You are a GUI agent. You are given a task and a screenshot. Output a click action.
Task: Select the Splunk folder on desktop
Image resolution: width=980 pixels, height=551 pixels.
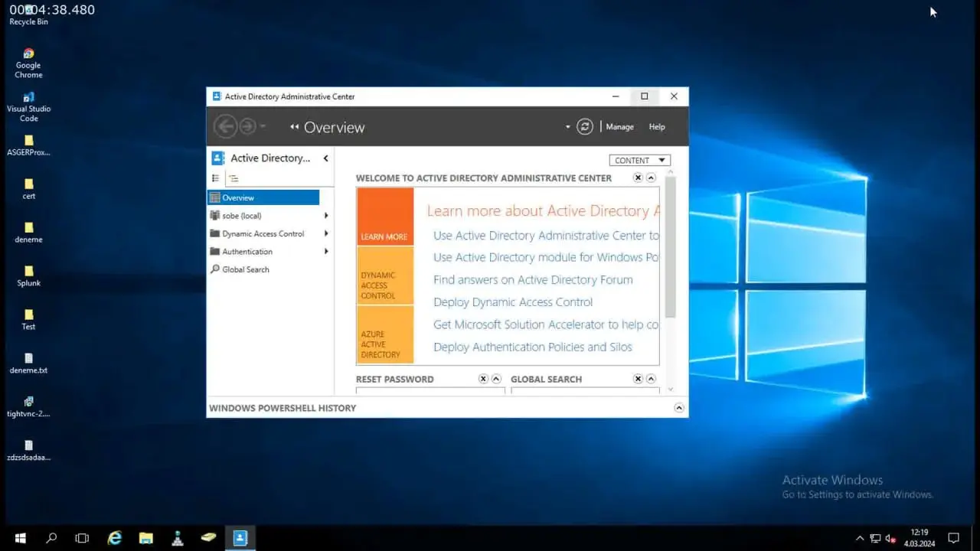(x=28, y=276)
